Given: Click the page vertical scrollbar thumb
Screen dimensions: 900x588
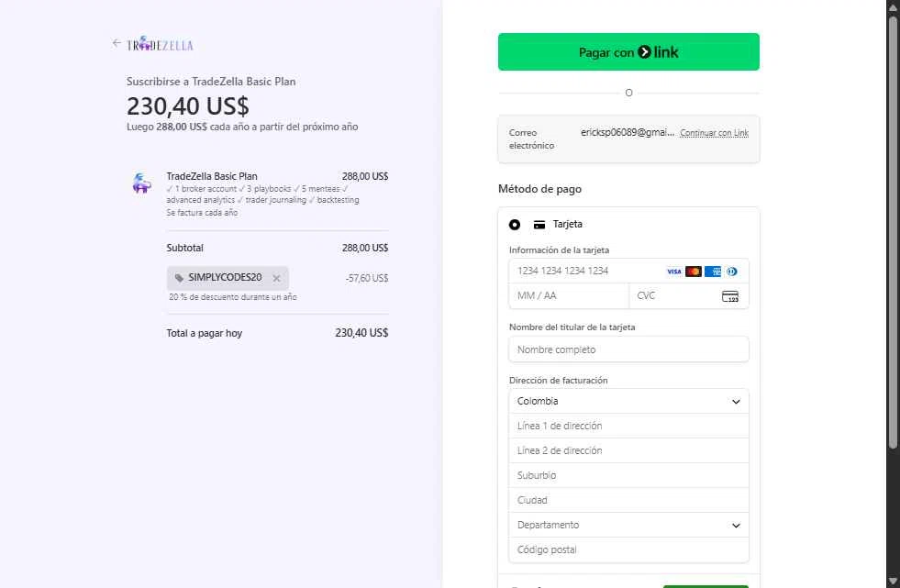Looking at the screenshot, I should click(893, 232).
